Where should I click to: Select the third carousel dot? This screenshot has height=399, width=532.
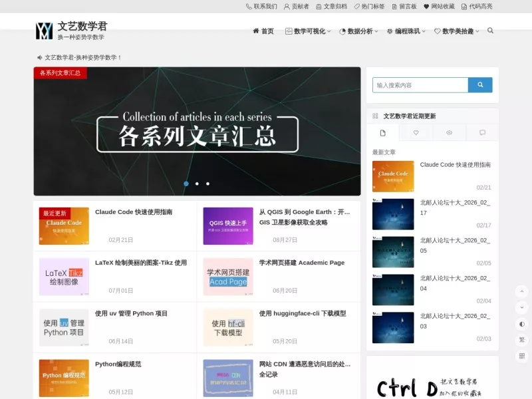[x=207, y=184]
